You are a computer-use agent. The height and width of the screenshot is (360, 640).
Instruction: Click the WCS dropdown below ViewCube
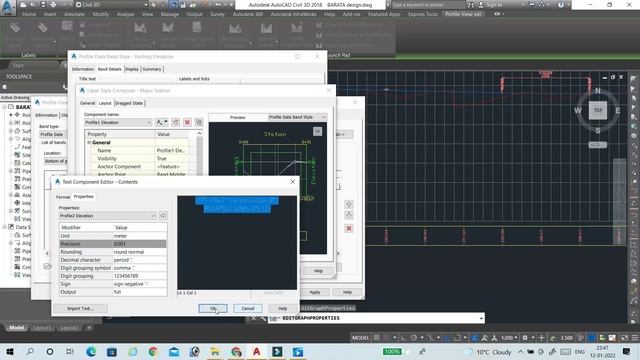598,145
